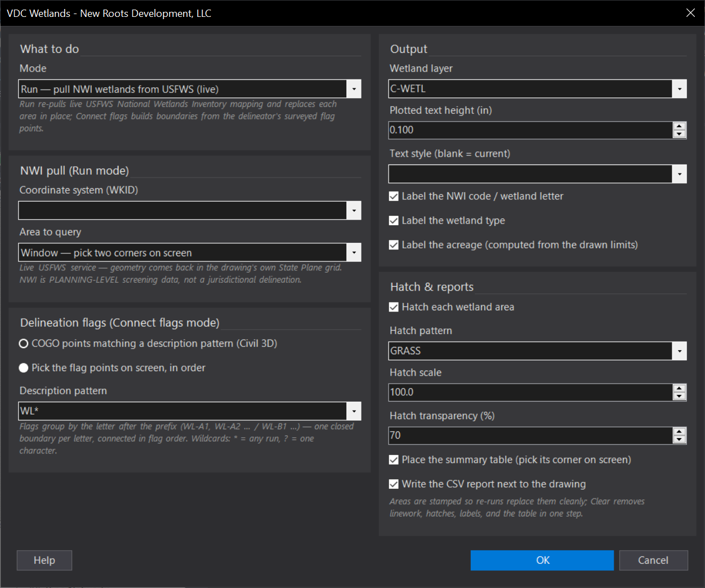Click the Plotted text height field
705x588 pixels.
[530, 130]
